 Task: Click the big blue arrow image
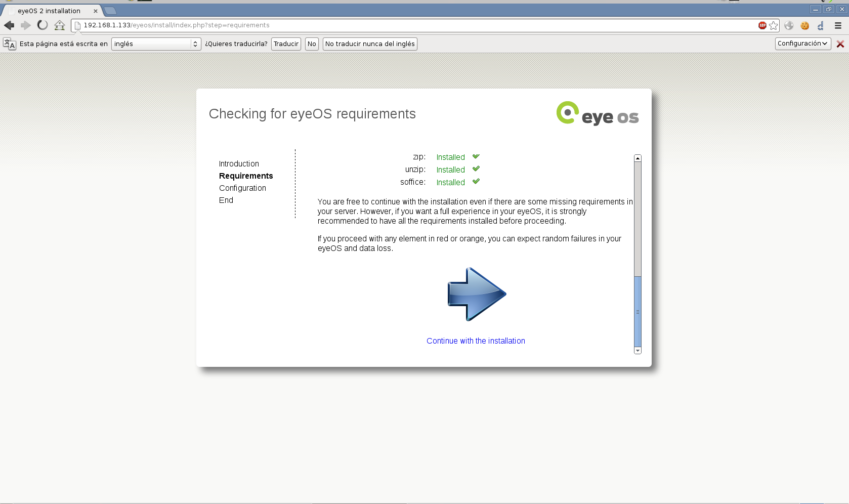476,294
